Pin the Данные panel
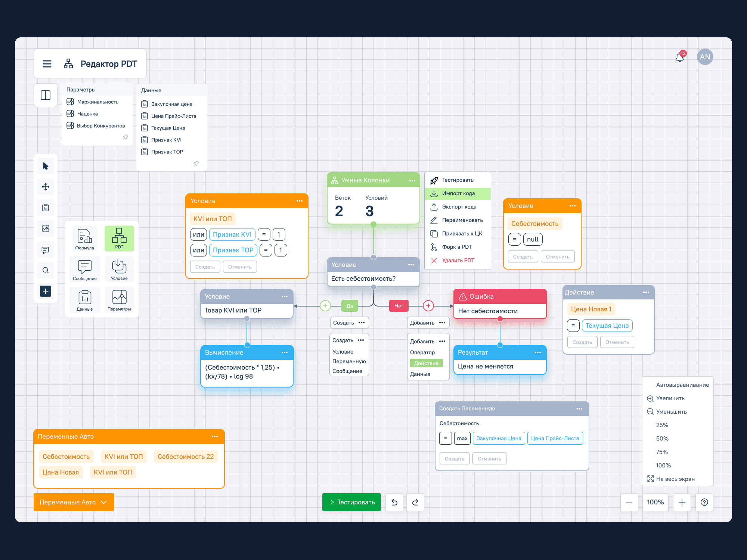747x560 pixels. coord(196,164)
